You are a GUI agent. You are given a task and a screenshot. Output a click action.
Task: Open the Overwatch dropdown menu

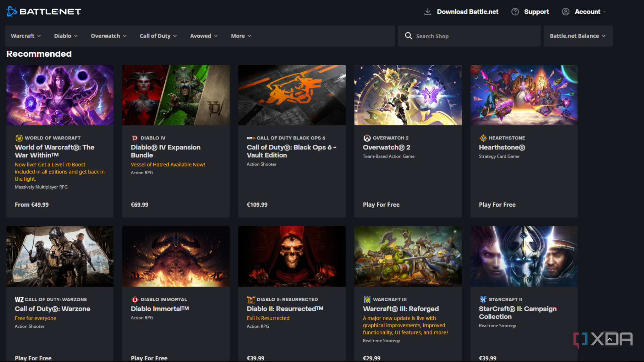(x=109, y=36)
